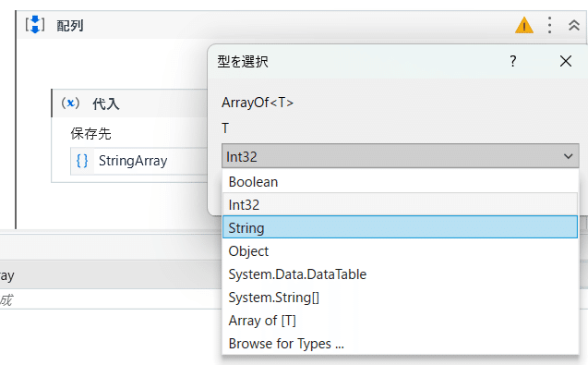Image resolution: width=588 pixels, height=365 pixels.
Task: Click the 配列 sequence title text
Action: click(70, 26)
